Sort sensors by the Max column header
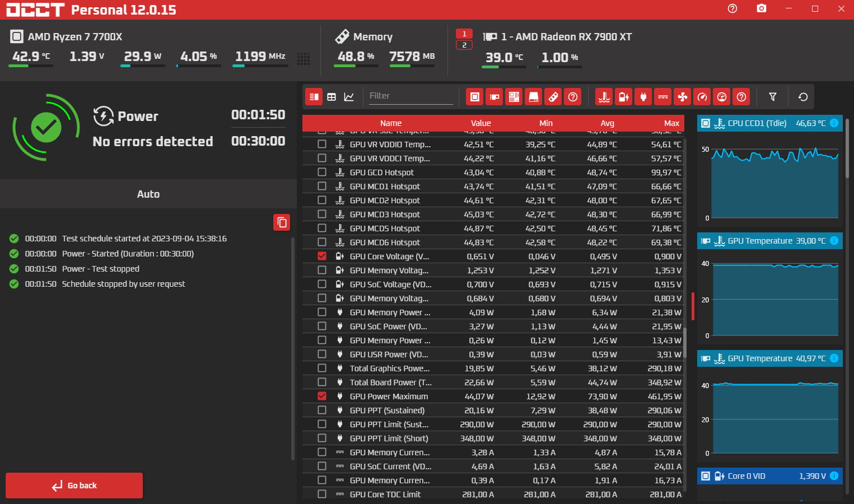Viewport: 854px width, 504px height. [671, 123]
